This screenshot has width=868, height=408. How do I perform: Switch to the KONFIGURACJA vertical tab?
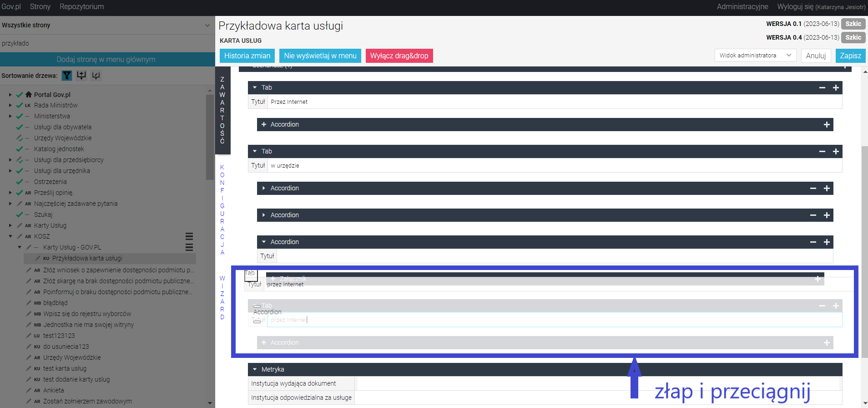pos(222,209)
